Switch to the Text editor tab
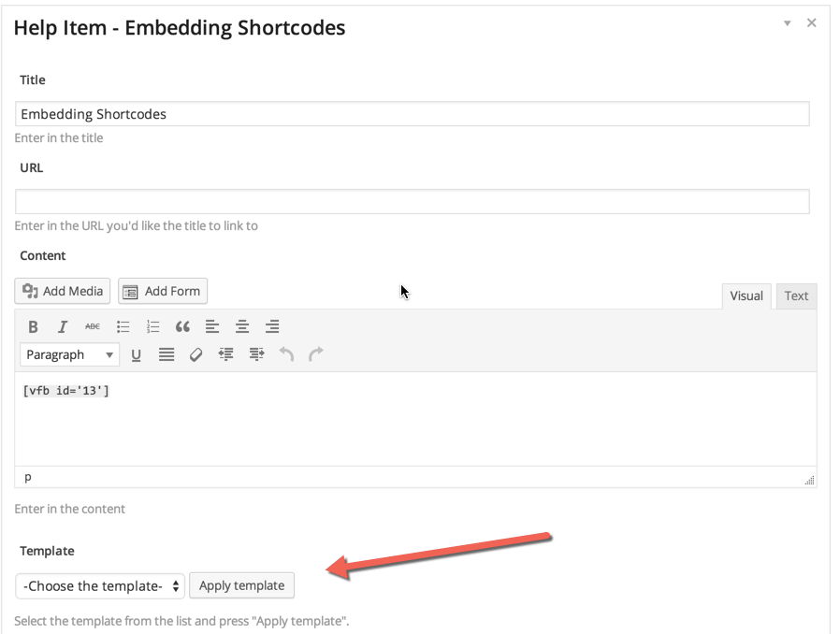Image resolution: width=840 pixels, height=634 pixels. pos(796,296)
